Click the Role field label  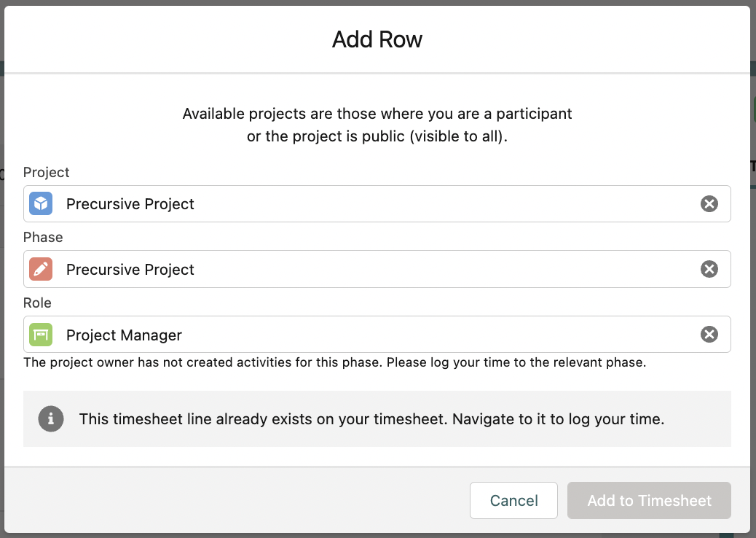[37, 303]
